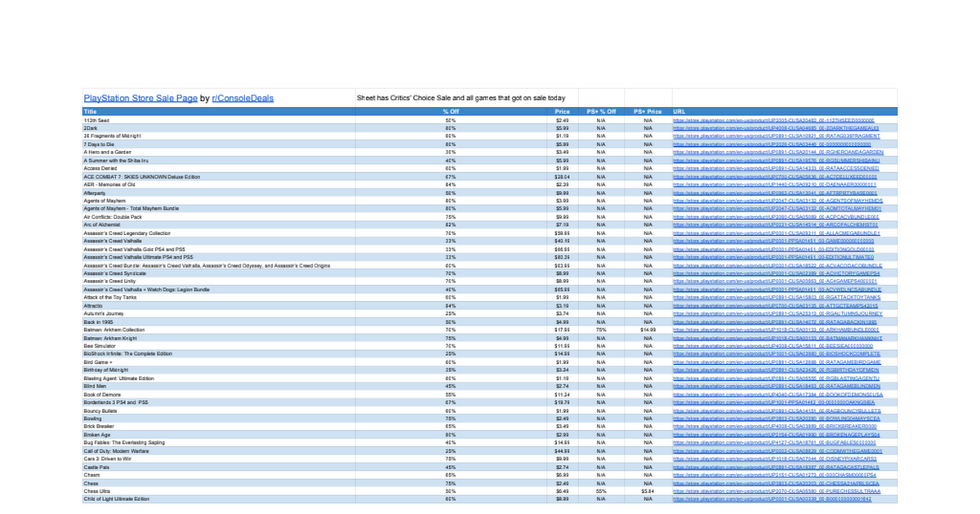Viewport: 980px width, 514px height.
Task: Select the 'Birthday of Midnight' title cell
Action: click(x=220, y=370)
